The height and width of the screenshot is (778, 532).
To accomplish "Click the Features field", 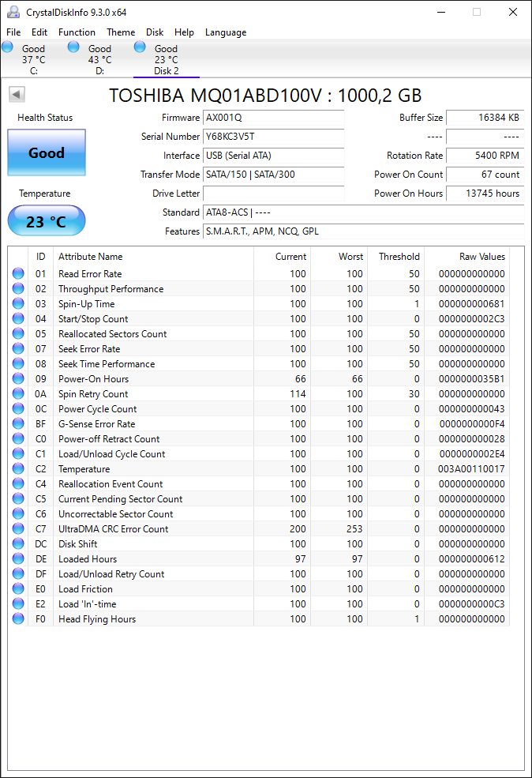I will click(x=363, y=231).
